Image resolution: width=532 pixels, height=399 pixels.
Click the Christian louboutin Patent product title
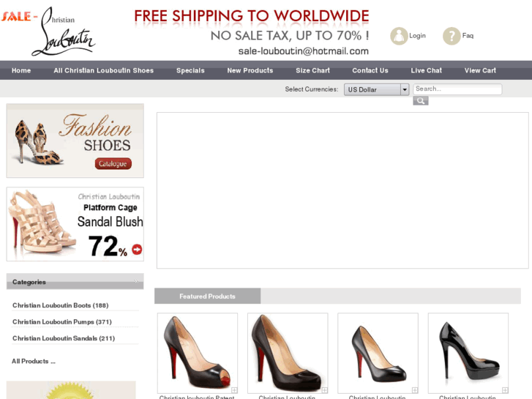click(x=197, y=397)
